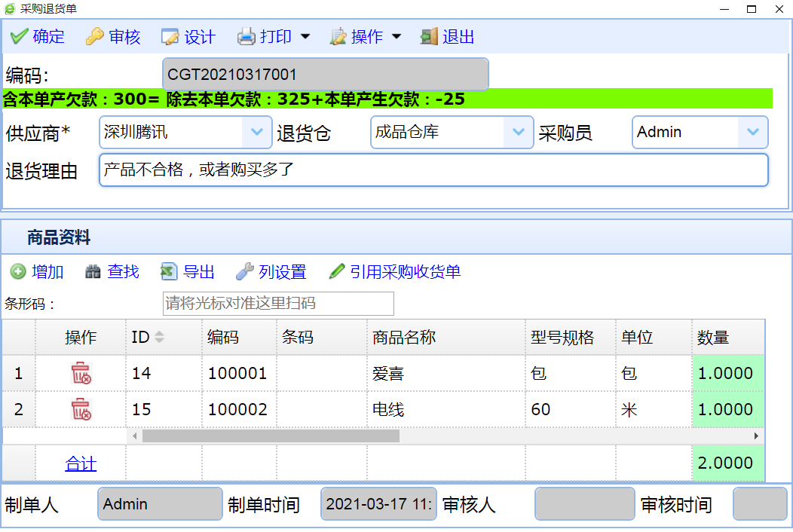Expand the 打印 print dropdown arrow
Screen dimensions: 793x532
coord(305,37)
